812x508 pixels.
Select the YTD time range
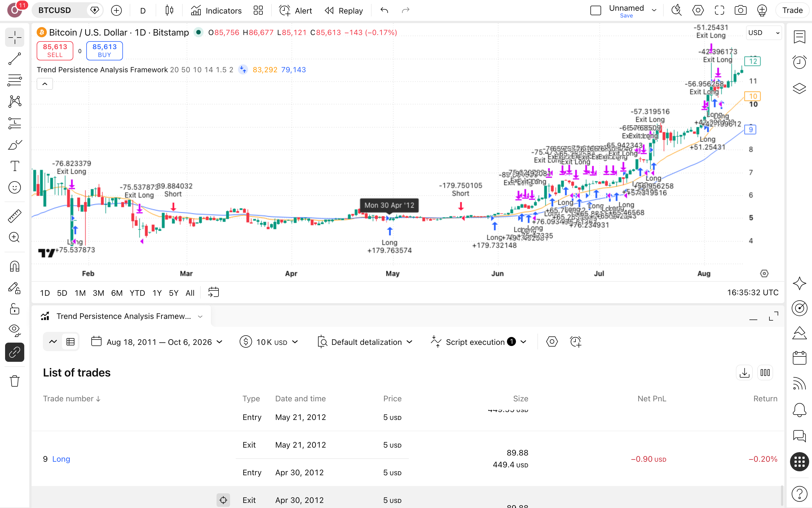(137, 293)
